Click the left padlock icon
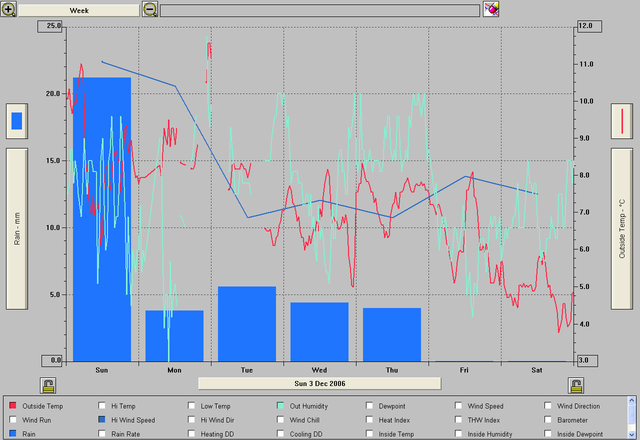640x440 pixels. click(47, 385)
